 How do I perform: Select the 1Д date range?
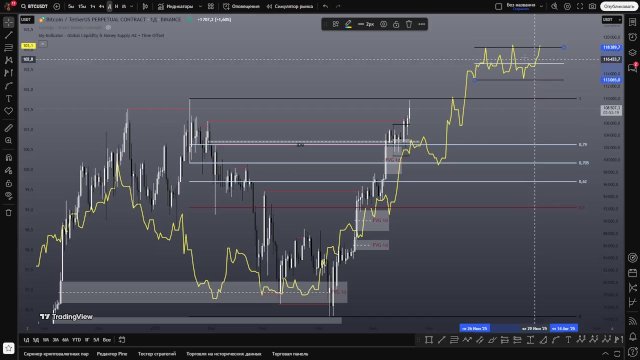pyautogui.click(x=27, y=340)
